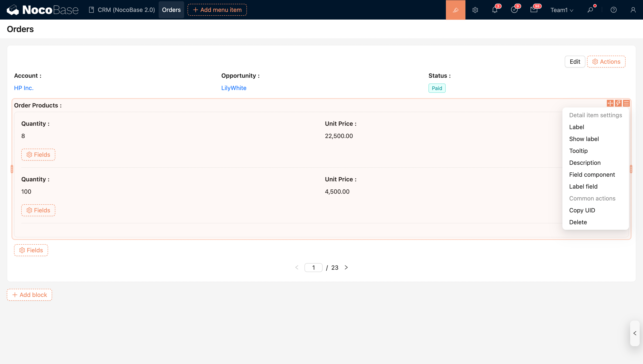Open the notifications bell with 3 alerts

click(x=495, y=10)
